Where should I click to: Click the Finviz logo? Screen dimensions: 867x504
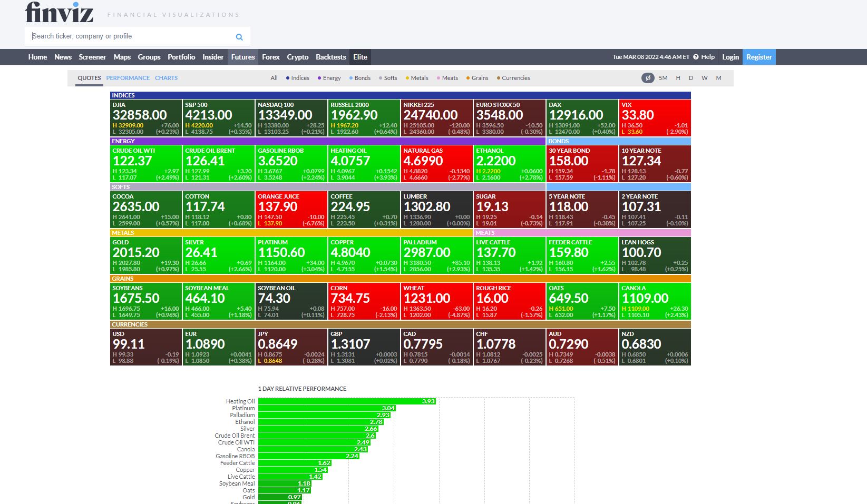pos(59,13)
